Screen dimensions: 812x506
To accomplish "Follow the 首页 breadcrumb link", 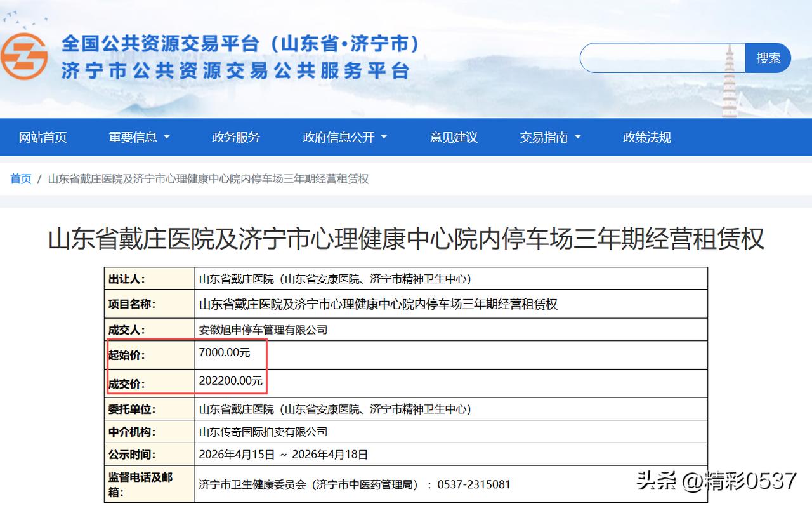I will [x=20, y=179].
